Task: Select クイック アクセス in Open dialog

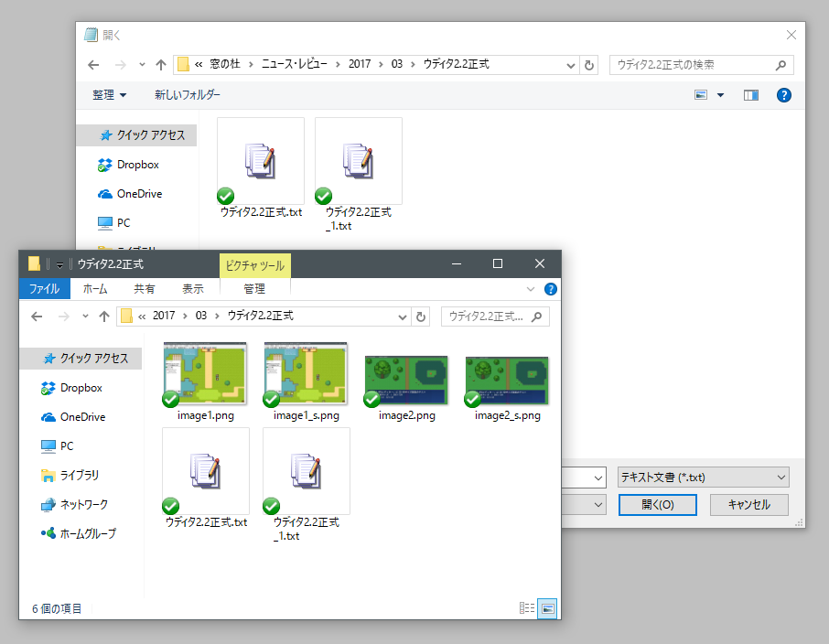Action: tap(137, 135)
